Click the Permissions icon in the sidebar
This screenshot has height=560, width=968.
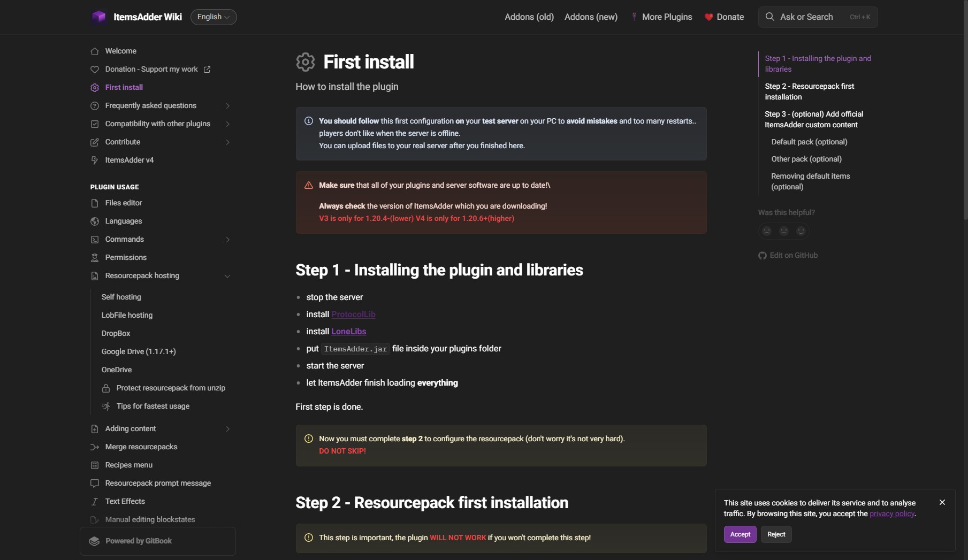coord(95,257)
